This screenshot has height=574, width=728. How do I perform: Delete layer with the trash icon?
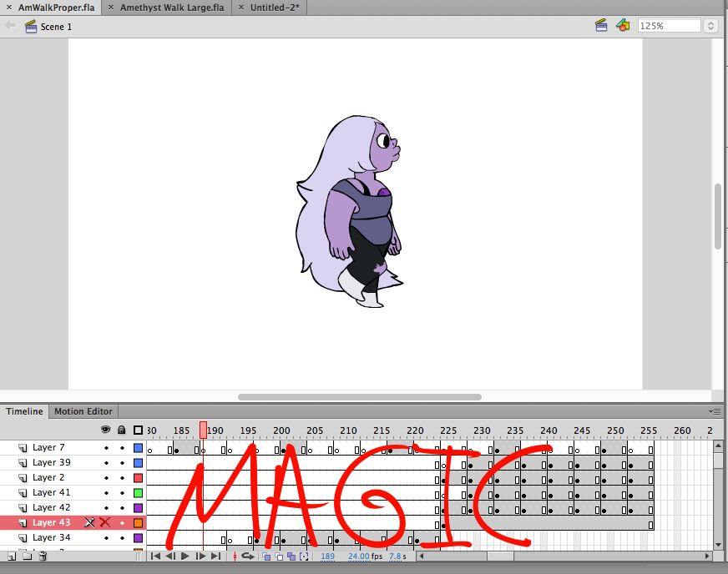43,556
